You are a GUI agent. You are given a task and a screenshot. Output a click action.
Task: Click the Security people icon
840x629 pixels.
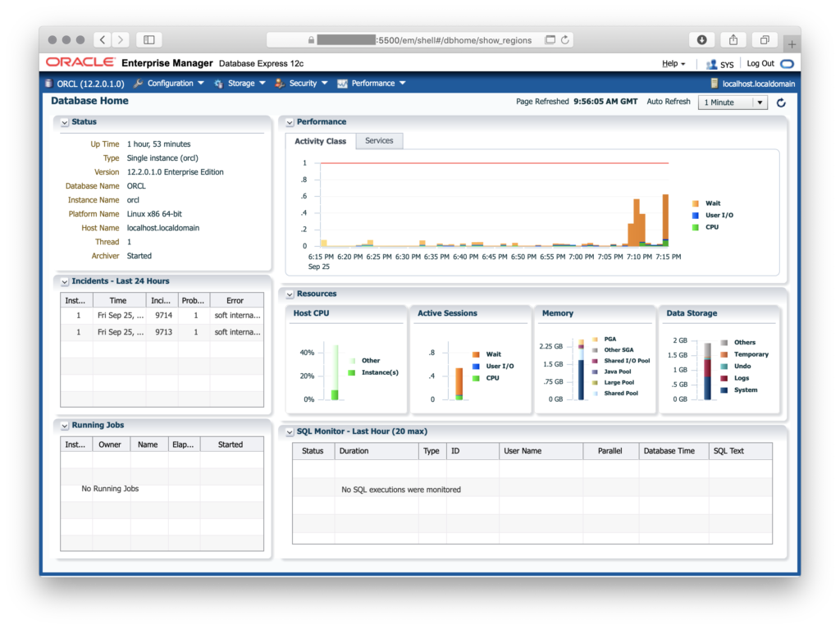[x=280, y=84]
